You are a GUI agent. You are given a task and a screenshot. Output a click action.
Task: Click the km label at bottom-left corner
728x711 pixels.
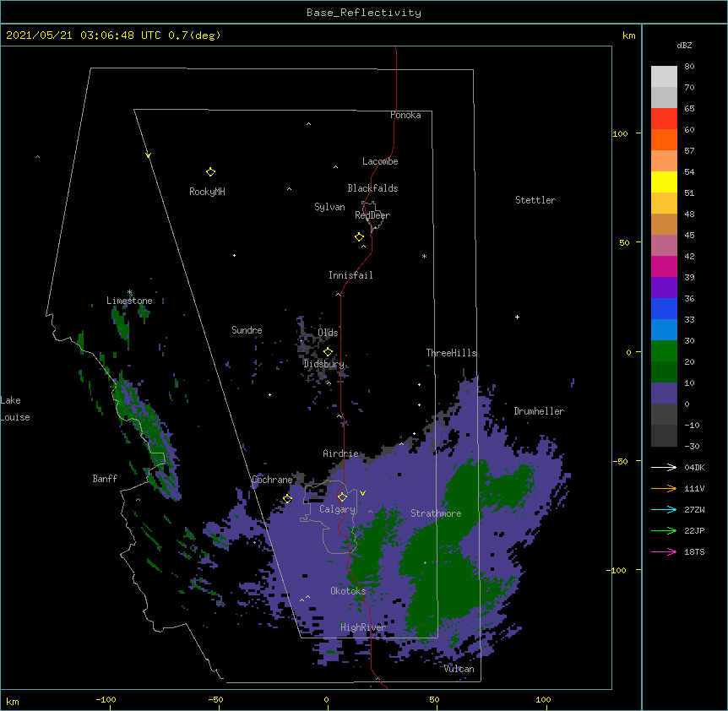pyautogui.click(x=13, y=702)
